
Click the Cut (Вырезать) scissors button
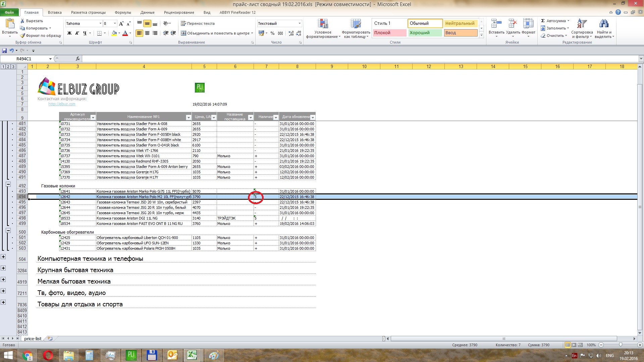(x=31, y=21)
